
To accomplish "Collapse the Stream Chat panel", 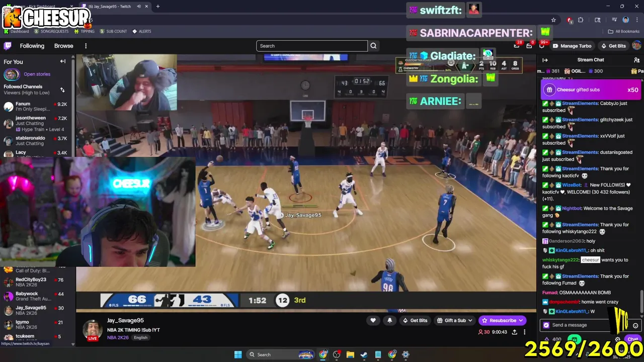I will click(x=545, y=60).
